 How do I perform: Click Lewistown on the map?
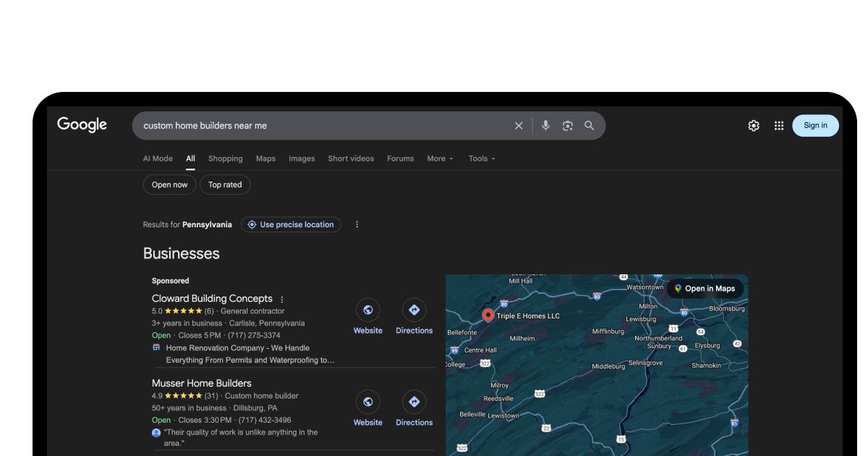503,416
